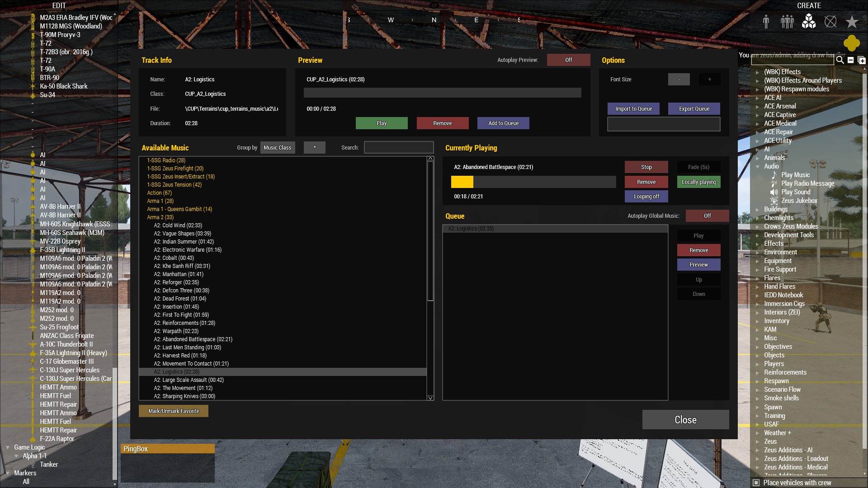Collapse all tree entries with minus icon
This screenshot has width=868, height=488.
point(850,60)
